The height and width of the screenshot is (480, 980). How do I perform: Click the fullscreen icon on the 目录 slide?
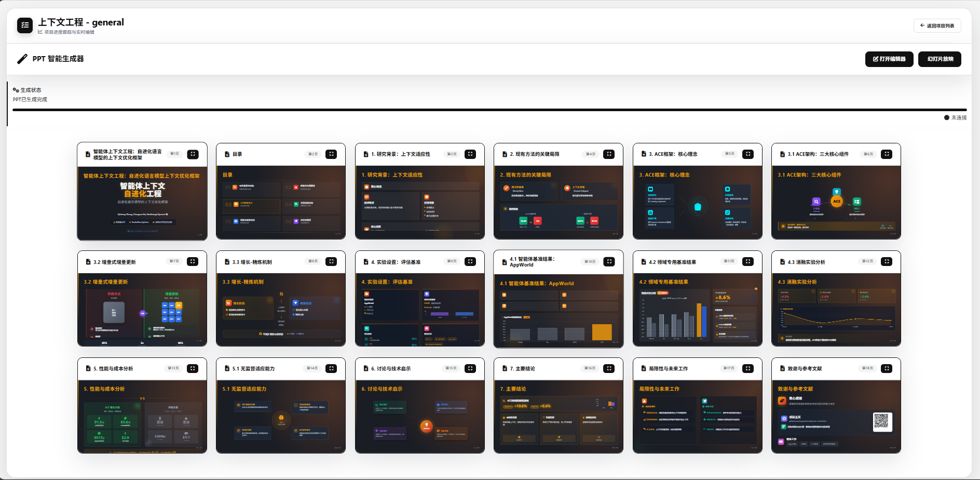[x=331, y=154]
